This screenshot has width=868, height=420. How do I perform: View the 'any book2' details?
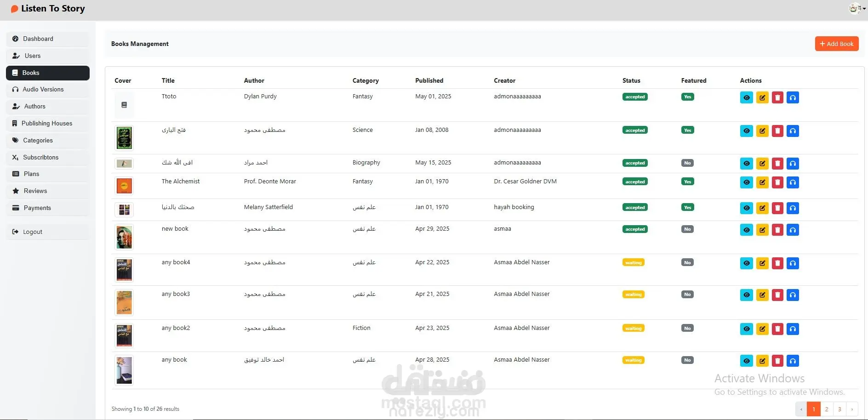point(747,329)
